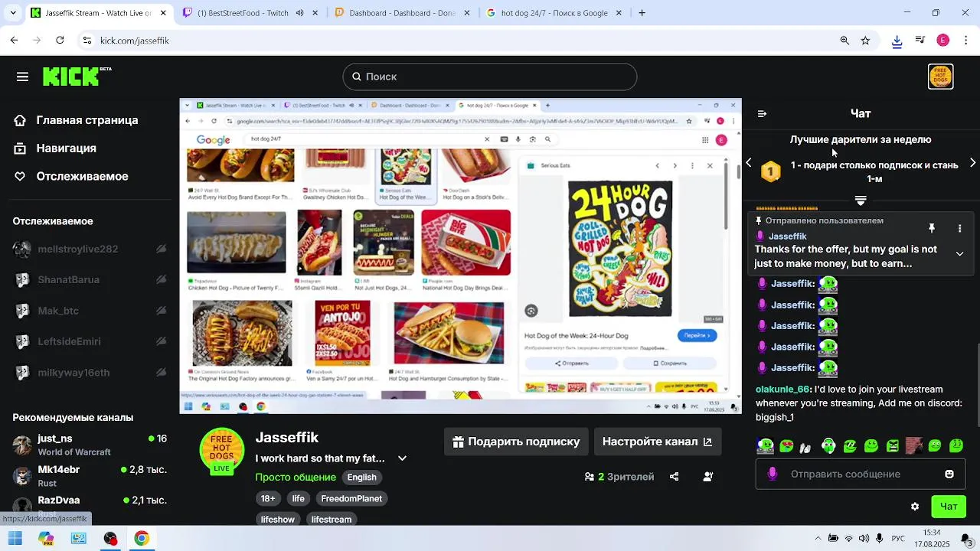Open chat settings gear
Viewport: 980px width, 551px height.
tap(914, 507)
